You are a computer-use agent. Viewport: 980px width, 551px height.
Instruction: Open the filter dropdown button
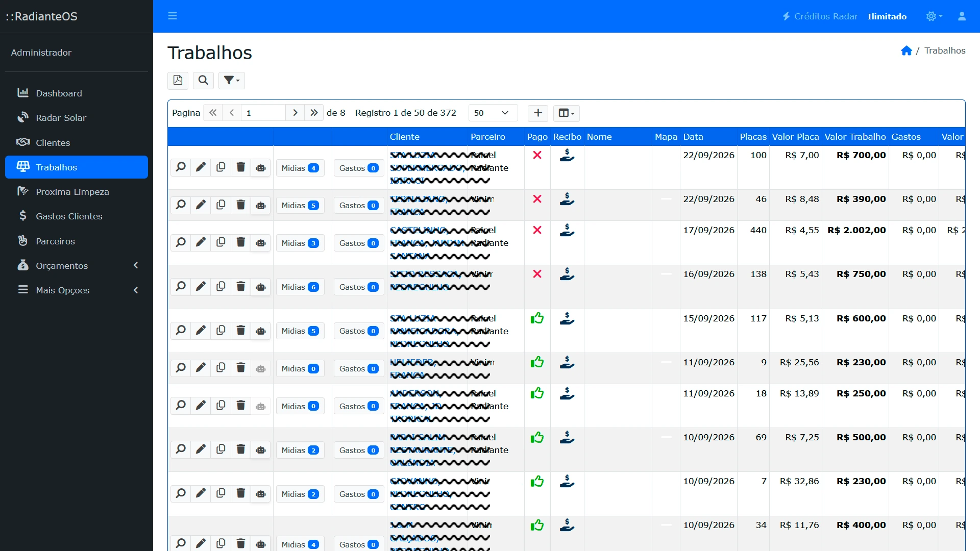[232, 80]
